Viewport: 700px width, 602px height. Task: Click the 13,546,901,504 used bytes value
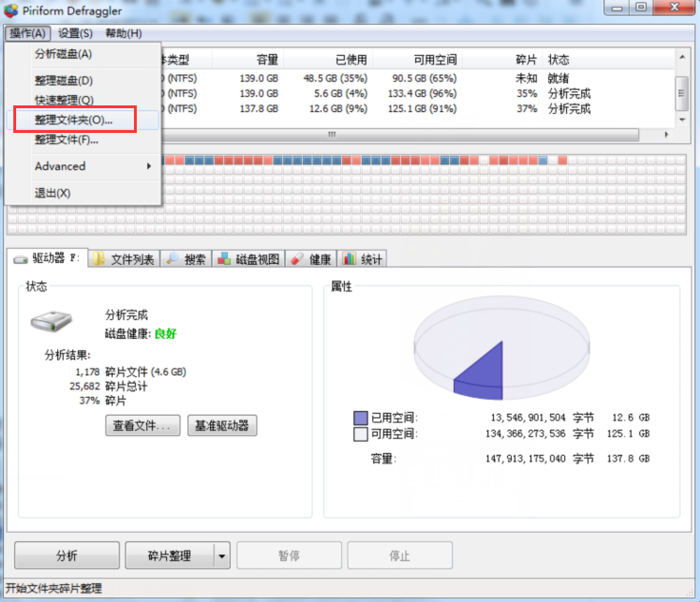[x=528, y=418]
